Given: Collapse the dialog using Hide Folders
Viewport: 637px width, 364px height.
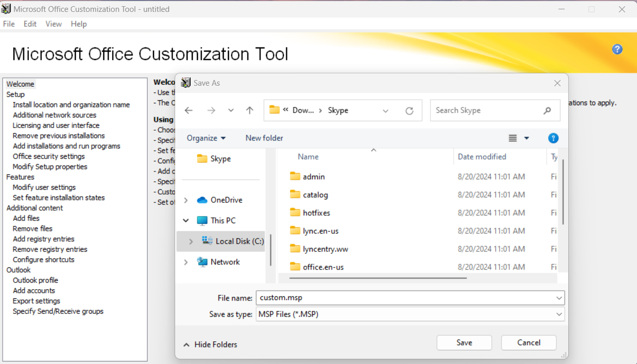Looking at the screenshot, I should (210, 344).
